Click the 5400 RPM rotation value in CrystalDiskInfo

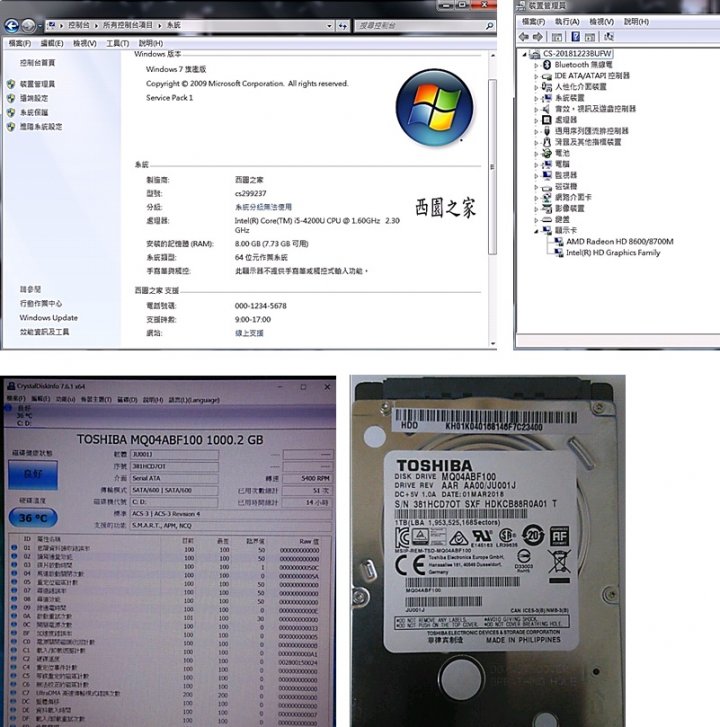click(307, 478)
